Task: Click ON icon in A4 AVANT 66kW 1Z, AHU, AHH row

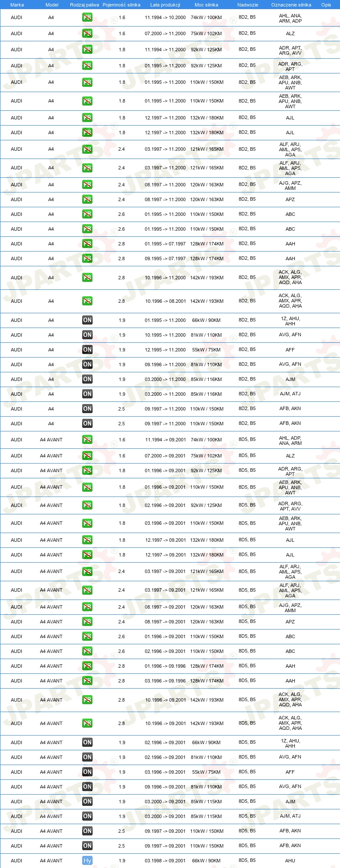Action: [87, 742]
